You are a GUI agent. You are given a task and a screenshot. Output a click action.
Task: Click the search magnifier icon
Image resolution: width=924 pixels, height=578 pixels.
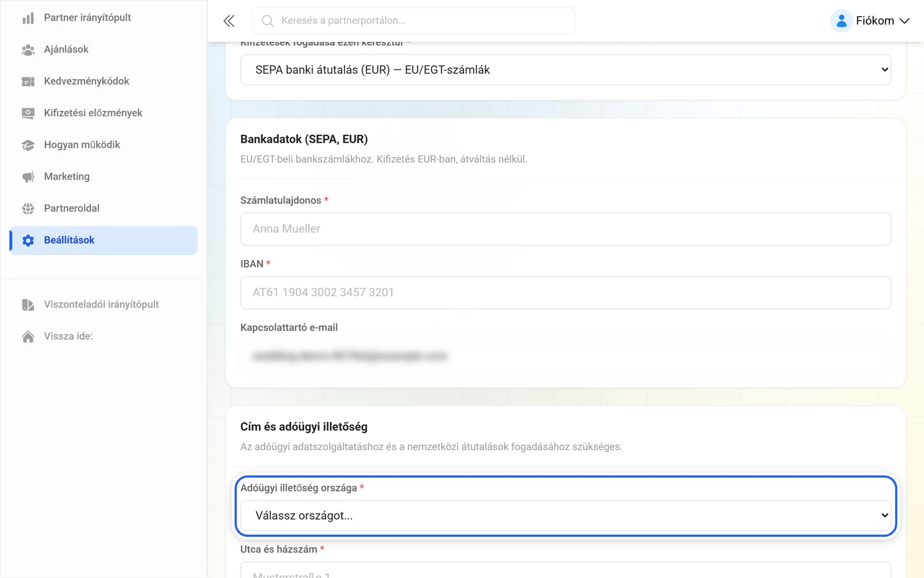pos(268,21)
